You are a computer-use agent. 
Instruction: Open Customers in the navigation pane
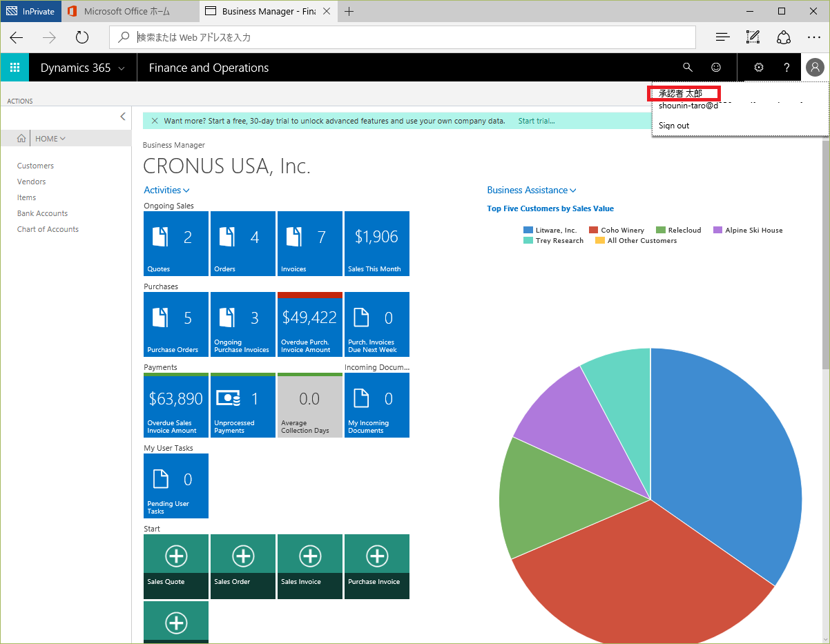[x=35, y=166]
